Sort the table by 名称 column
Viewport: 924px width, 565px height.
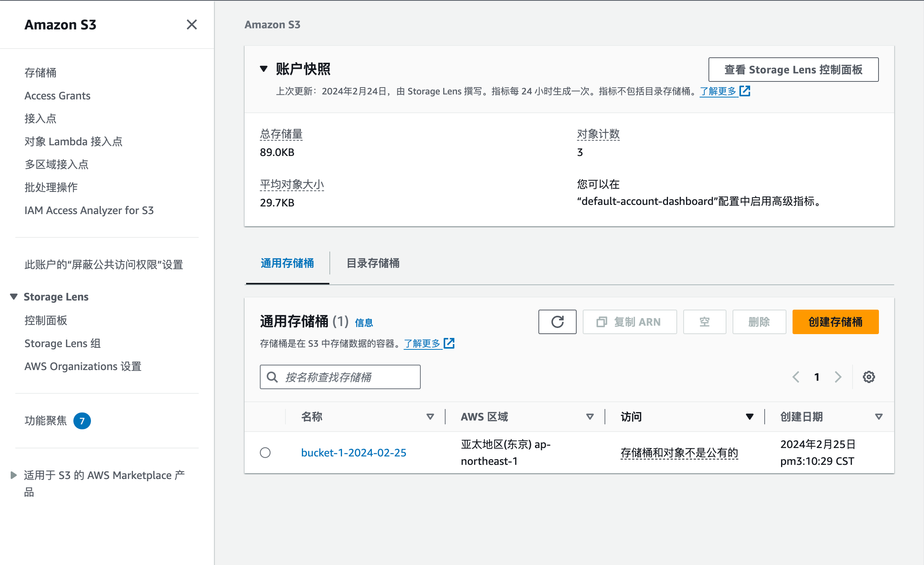pos(430,417)
